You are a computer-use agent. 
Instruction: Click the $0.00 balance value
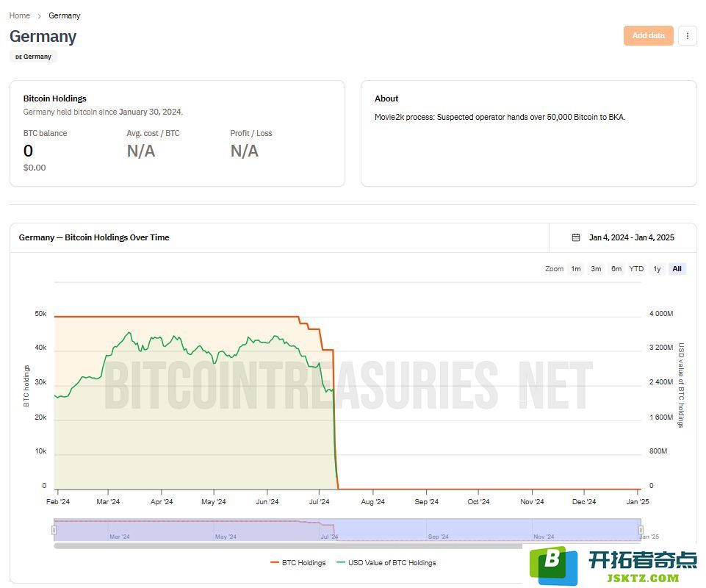(35, 168)
